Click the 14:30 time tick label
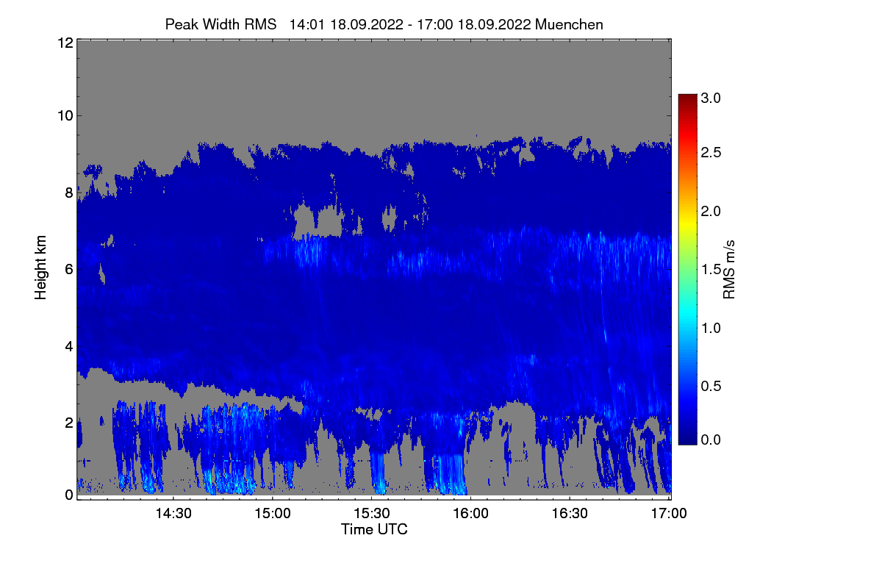The image size is (882, 588). tap(174, 513)
